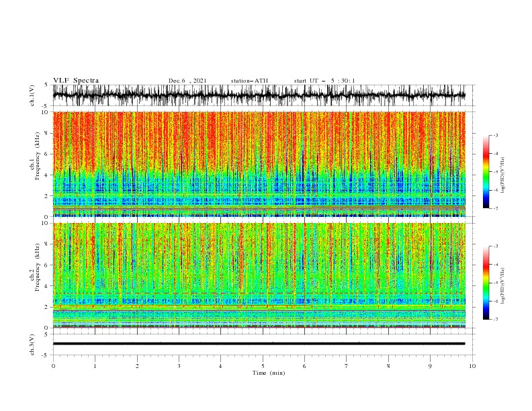This screenshot has width=532, height=411.
Task: Click the "station=ATH" header label
Action: [x=249, y=81]
